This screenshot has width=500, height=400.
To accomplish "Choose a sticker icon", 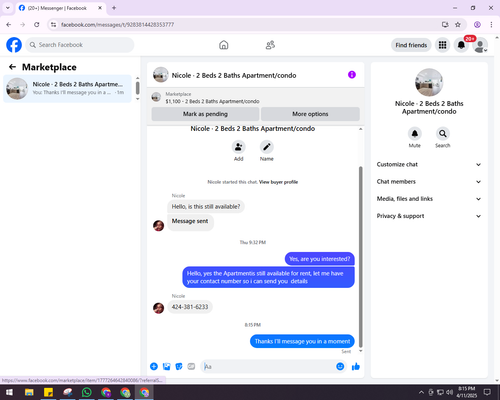I will 179,367.
